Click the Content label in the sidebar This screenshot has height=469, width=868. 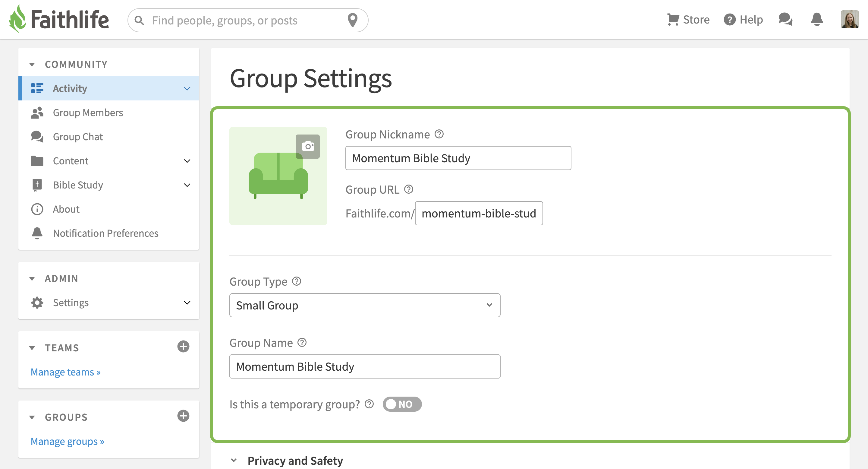coord(71,161)
